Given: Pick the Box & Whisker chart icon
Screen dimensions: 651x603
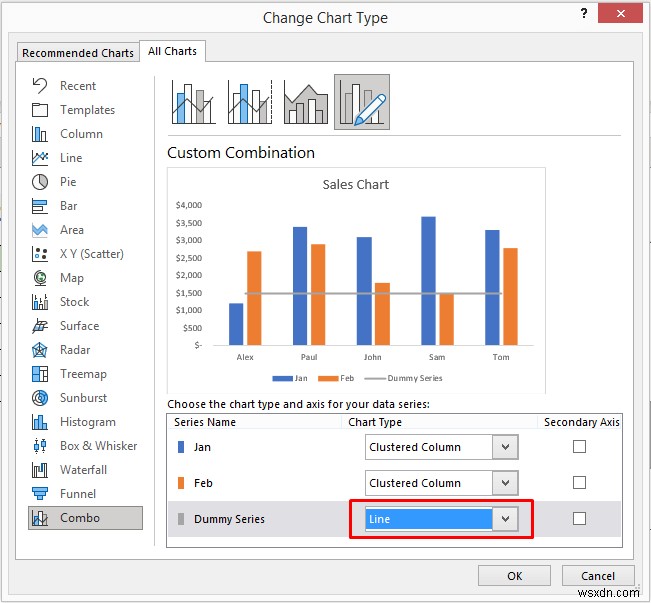Looking at the screenshot, I should point(40,446).
